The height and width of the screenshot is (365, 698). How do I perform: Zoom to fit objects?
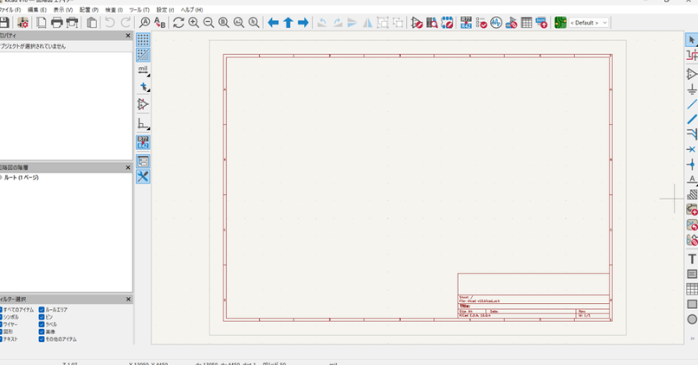click(239, 22)
